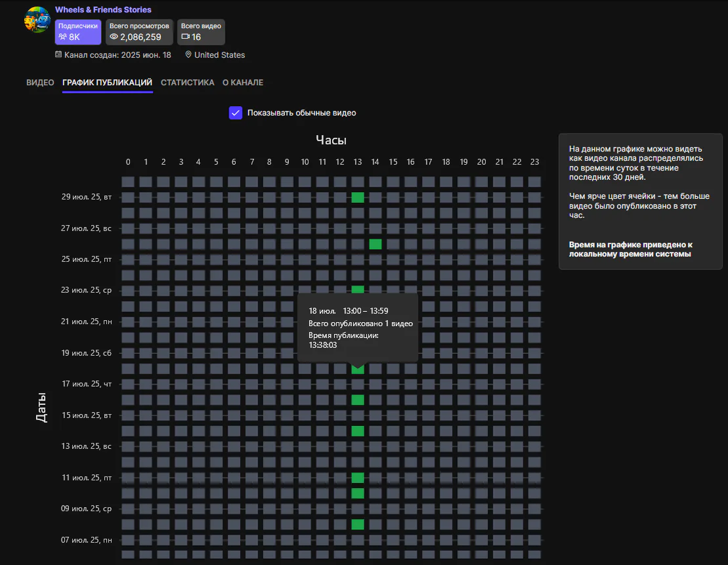The image size is (728, 565).
Task: Click the people icon in the Подписчики card
Action: (62, 36)
